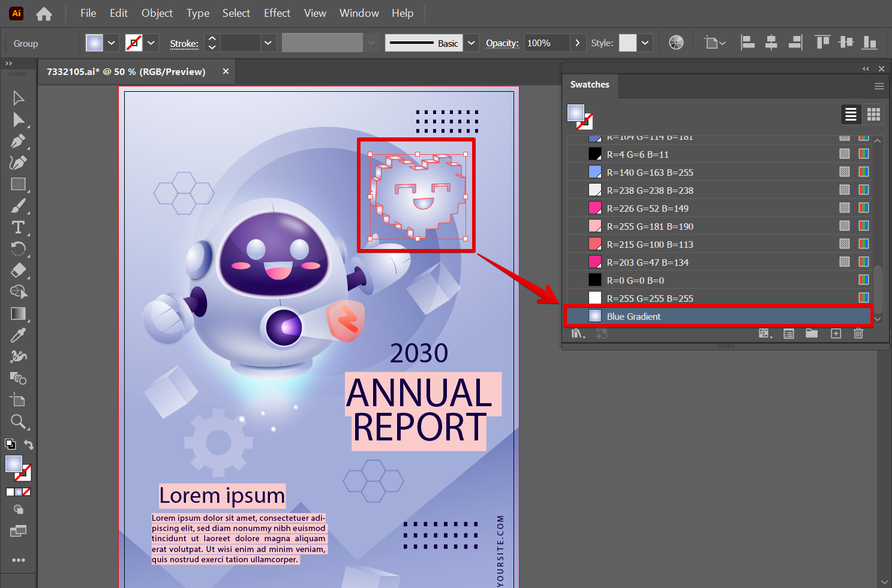This screenshot has width=892, height=588.
Task: Click the Recolor Artwork icon
Action: click(676, 43)
